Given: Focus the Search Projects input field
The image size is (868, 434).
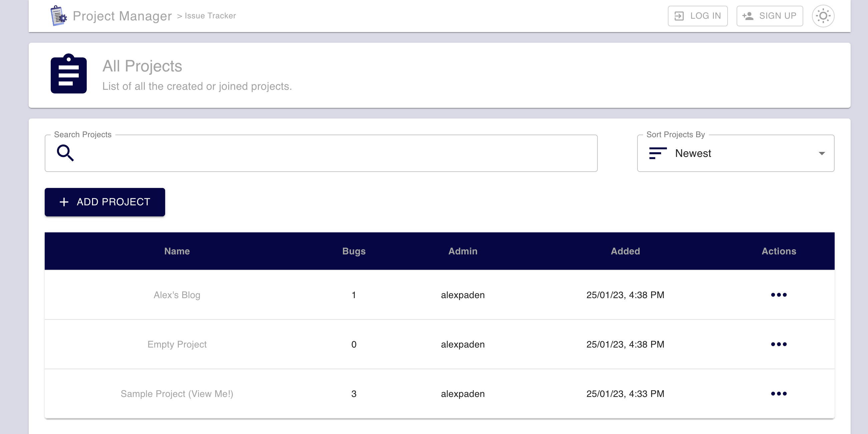Looking at the screenshot, I should coord(321,154).
